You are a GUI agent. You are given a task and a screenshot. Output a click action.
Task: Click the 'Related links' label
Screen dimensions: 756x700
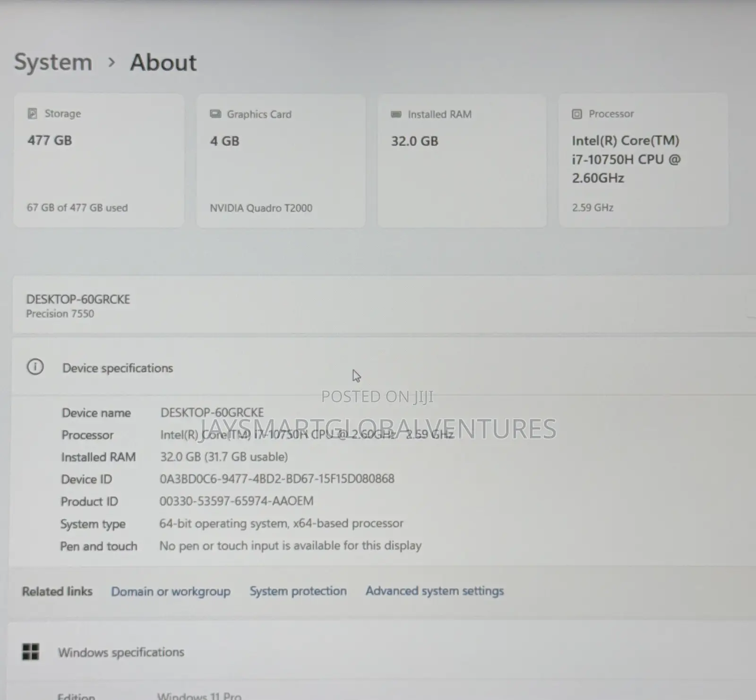[57, 591]
